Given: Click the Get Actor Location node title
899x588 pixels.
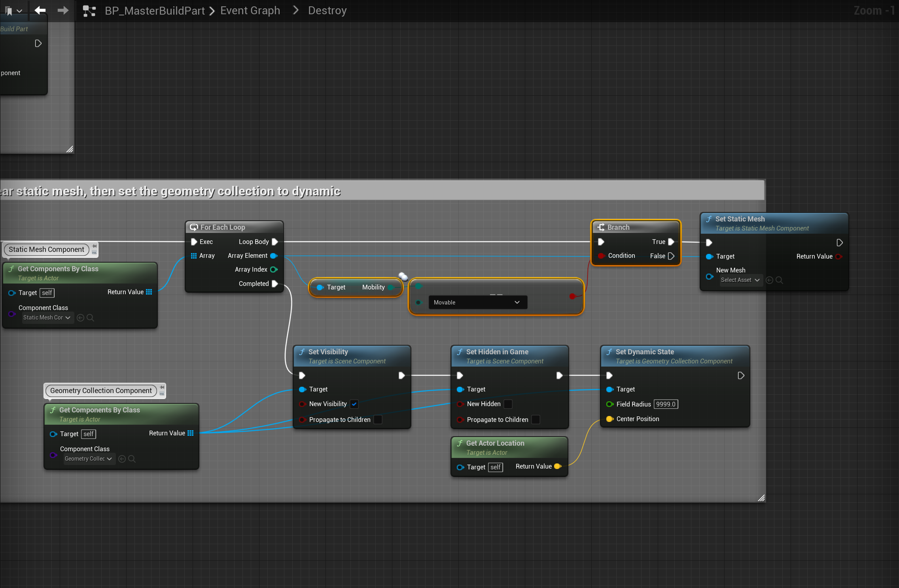Looking at the screenshot, I should pyautogui.click(x=495, y=443).
